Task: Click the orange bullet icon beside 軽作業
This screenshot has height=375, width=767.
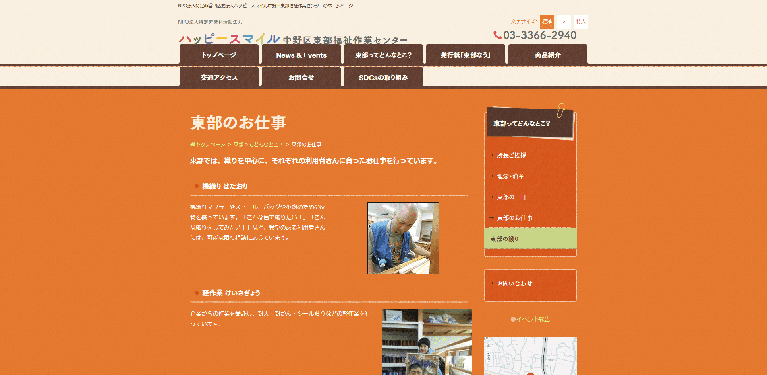Action: pos(197,293)
